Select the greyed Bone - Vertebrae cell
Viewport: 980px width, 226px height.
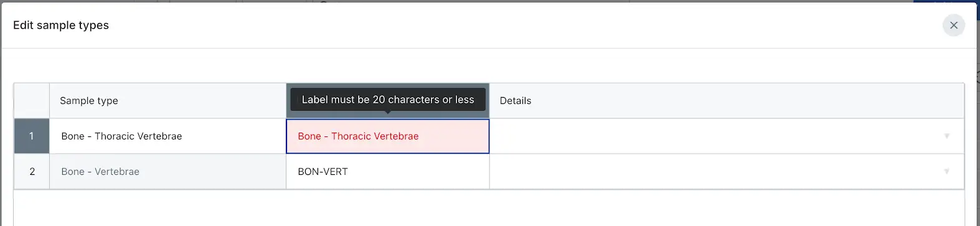pyautogui.click(x=167, y=171)
